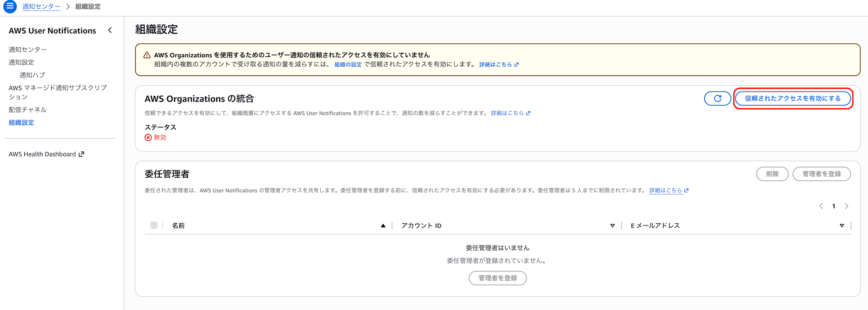
Task: Open AWS Health Dashboard external link
Action: click(46, 154)
